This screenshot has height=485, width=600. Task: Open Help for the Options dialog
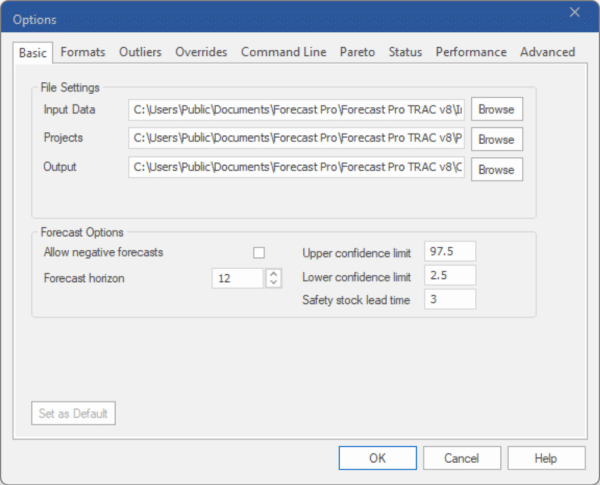(546, 457)
